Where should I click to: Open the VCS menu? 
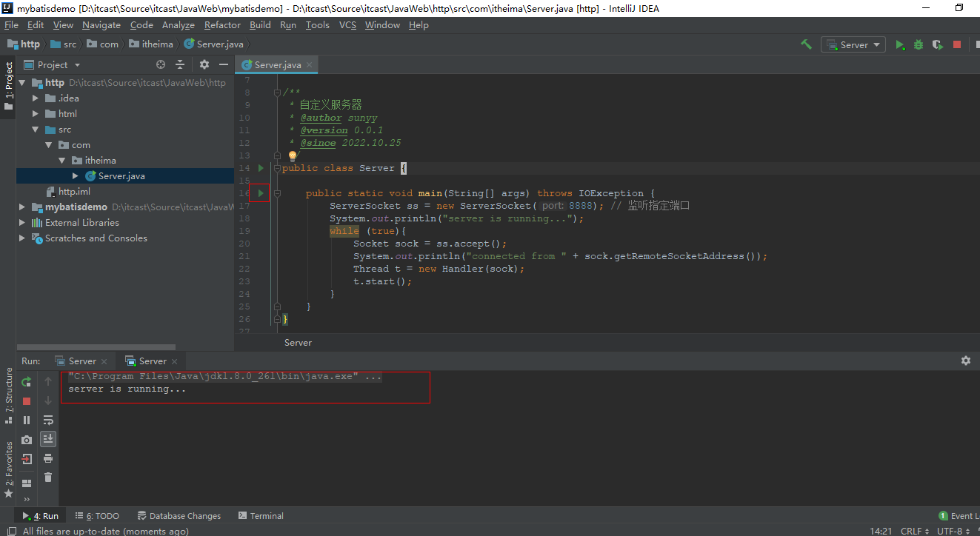tap(347, 25)
